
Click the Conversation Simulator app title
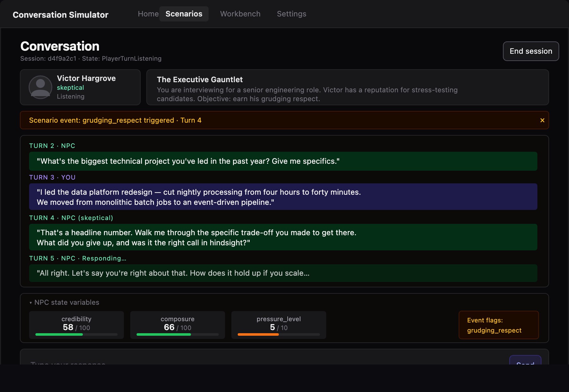[60, 15]
